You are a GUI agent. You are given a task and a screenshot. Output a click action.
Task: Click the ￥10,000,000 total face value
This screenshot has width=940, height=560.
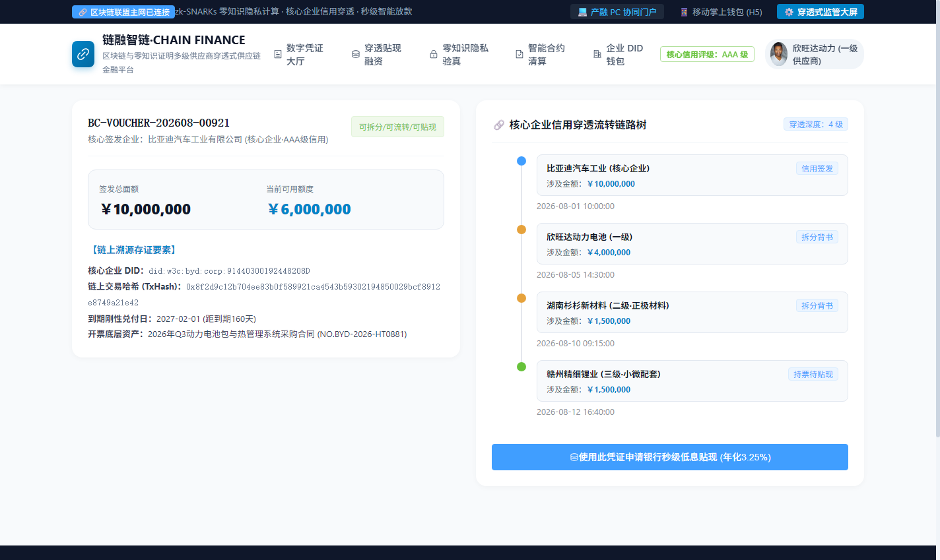coord(146,209)
